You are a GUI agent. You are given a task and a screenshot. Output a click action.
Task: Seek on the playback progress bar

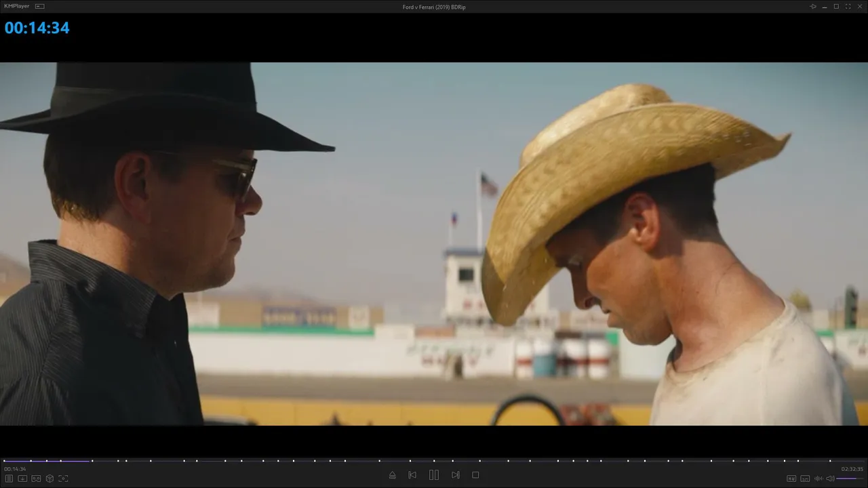[434, 461]
